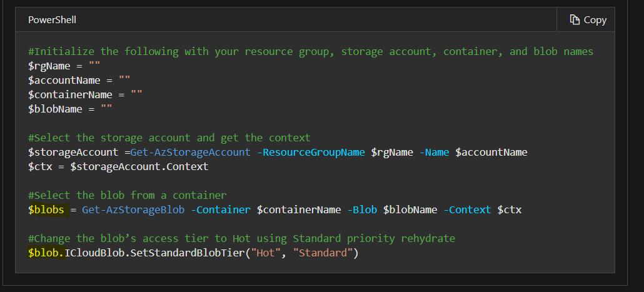This screenshot has width=644, height=292.
Task: Click the -ResourceGroupName parameter
Action: (x=311, y=153)
